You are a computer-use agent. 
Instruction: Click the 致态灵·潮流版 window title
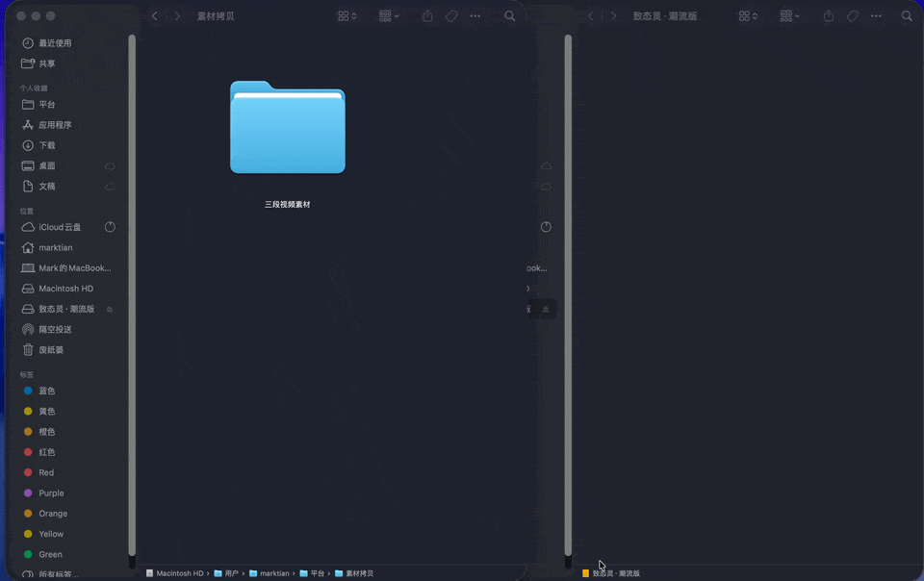coord(665,16)
